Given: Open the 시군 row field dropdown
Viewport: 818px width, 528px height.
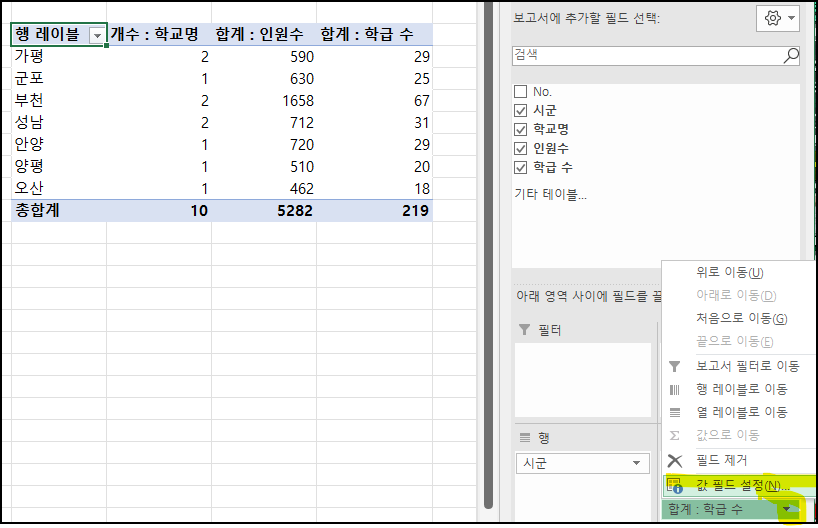Looking at the screenshot, I should (636, 463).
